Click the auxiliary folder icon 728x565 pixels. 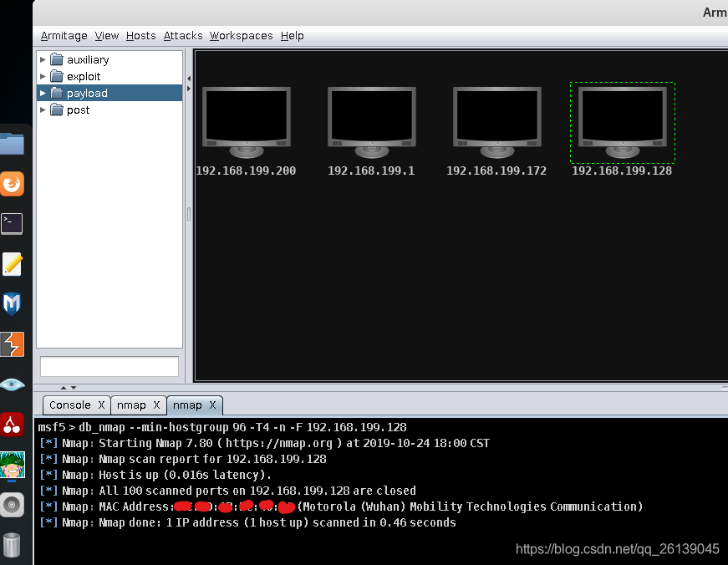(57, 59)
